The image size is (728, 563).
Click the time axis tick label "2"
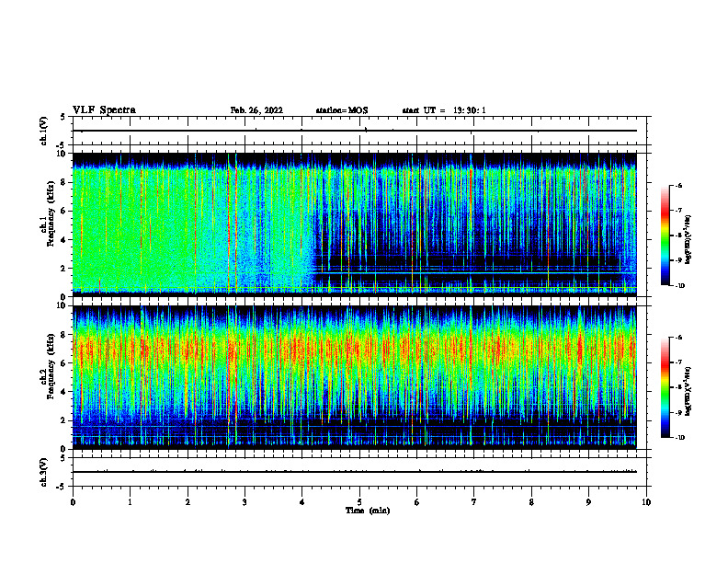click(x=188, y=502)
